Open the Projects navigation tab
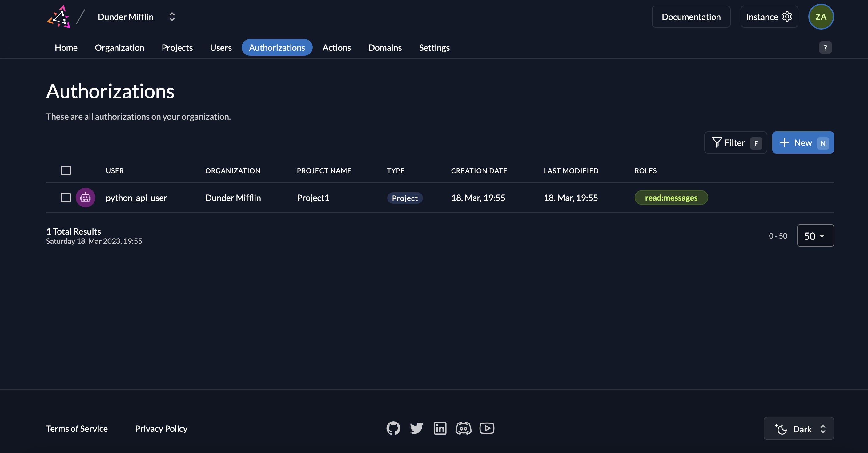This screenshot has height=453, width=868. [x=177, y=47]
